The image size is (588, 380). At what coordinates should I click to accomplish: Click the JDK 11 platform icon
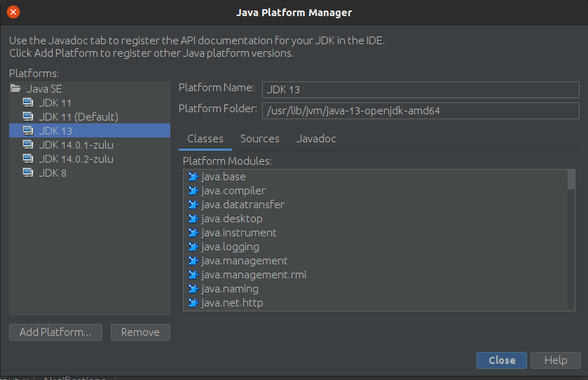click(28, 102)
